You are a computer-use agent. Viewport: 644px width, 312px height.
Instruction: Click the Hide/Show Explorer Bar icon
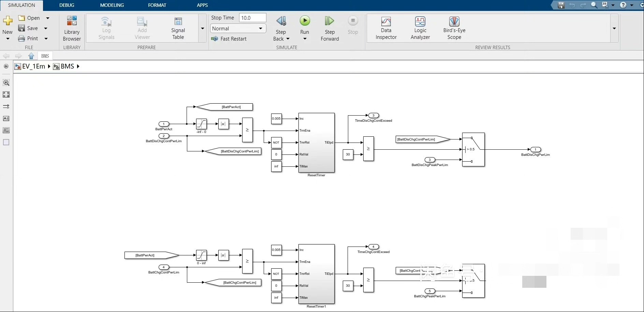tap(6, 66)
